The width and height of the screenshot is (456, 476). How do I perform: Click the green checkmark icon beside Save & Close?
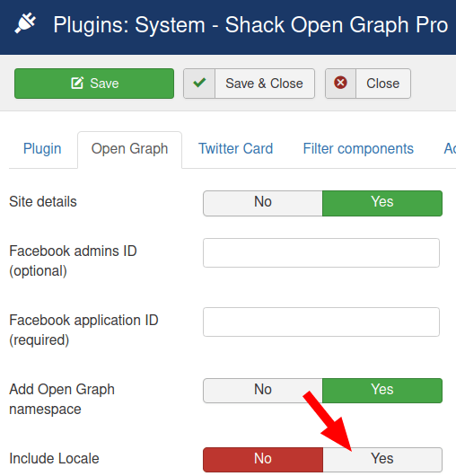(199, 83)
